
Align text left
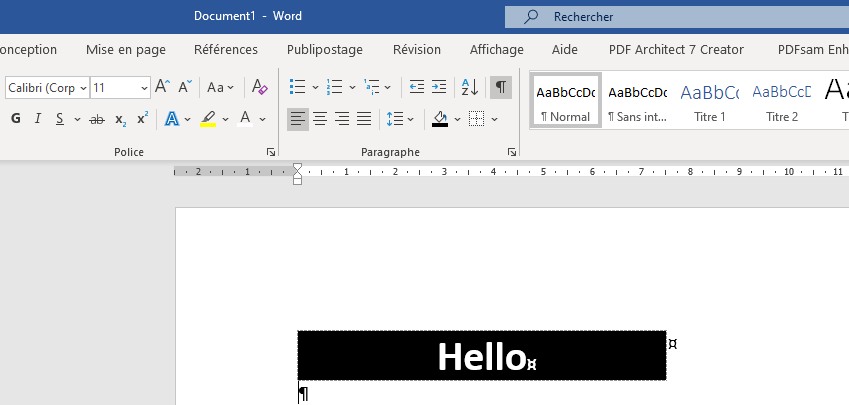298,119
